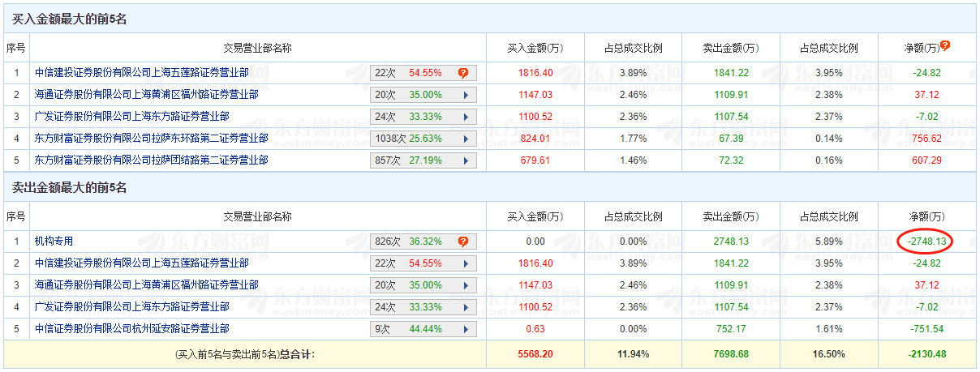980x372 pixels.
Task: Click the sell amount 72.32
Action: 731,160
